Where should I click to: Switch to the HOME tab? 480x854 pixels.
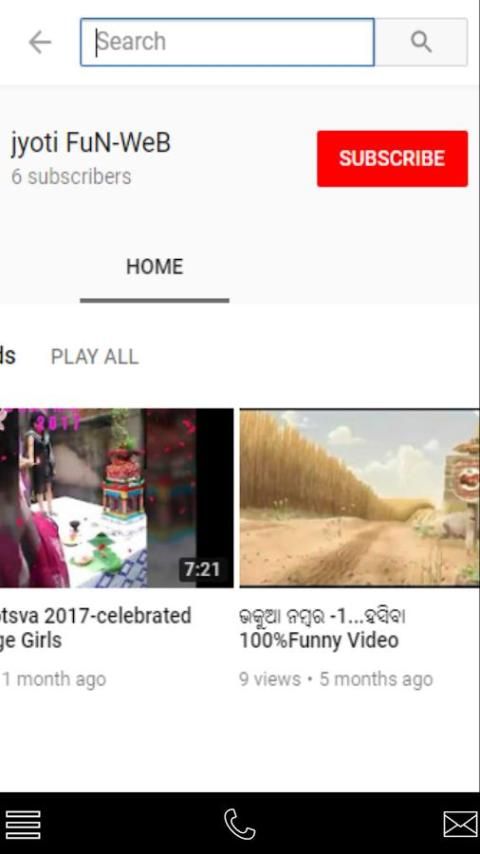pos(155,267)
